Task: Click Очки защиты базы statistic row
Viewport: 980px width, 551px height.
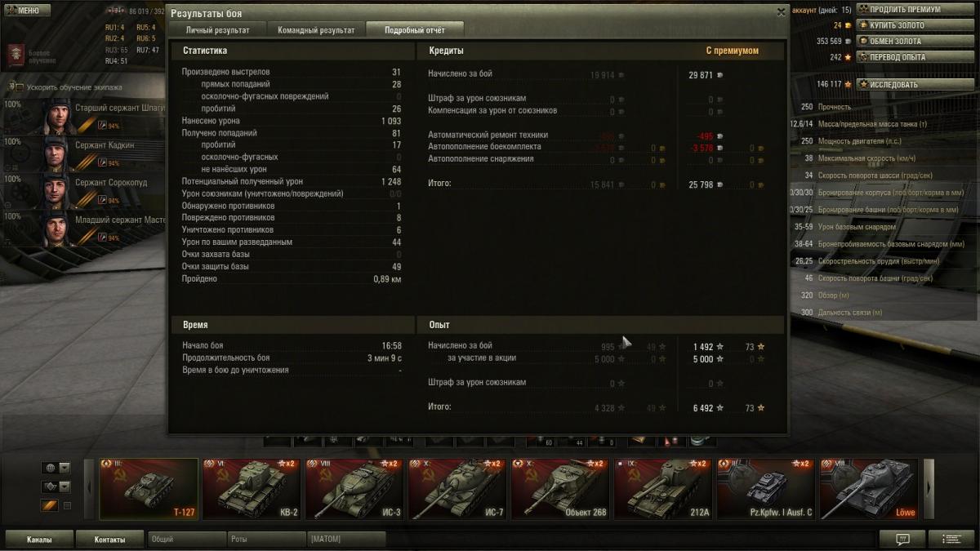Action: tap(292, 266)
